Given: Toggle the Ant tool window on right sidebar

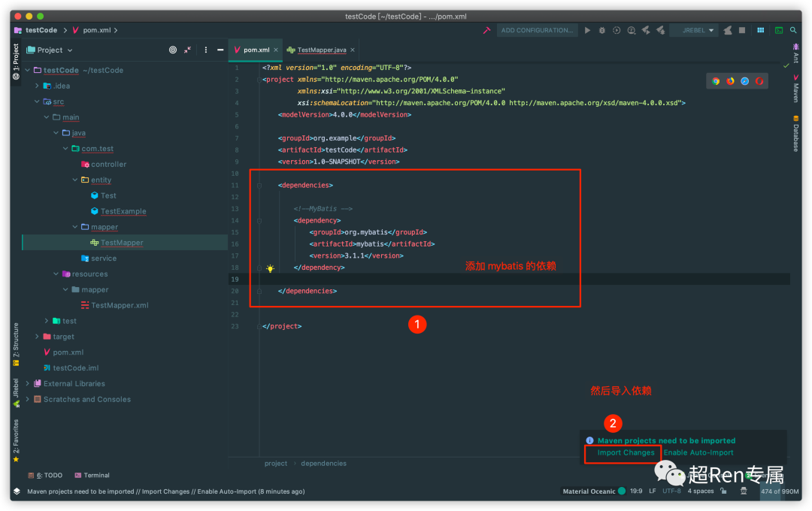Looking at the screenshot, I should pos(796,53).
